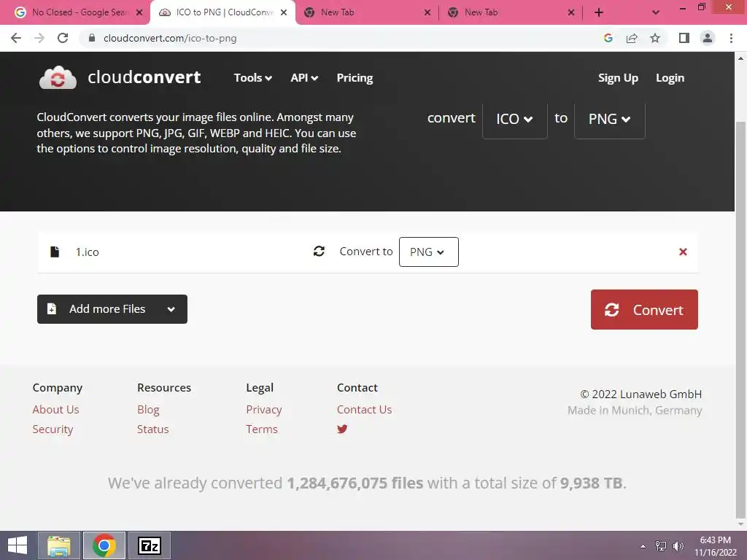
Task: Click the volume speaker tray icon
Action: (x=678, y=546)
